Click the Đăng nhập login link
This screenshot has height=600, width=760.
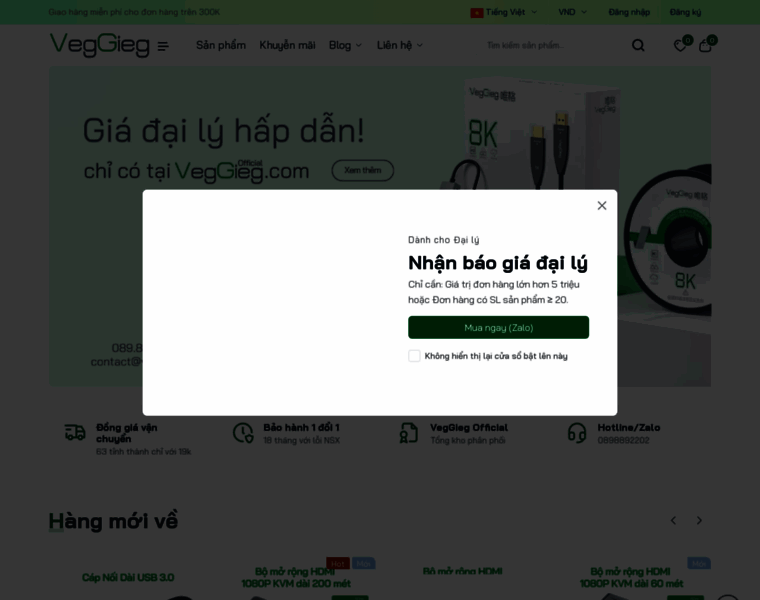point(629,12)
